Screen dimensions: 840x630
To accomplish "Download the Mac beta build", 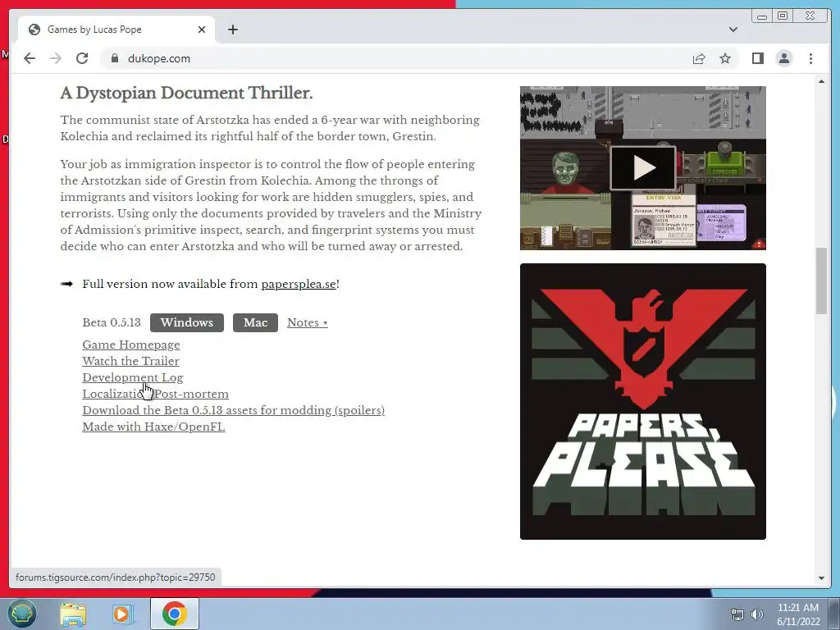I will tap(255, 322).
